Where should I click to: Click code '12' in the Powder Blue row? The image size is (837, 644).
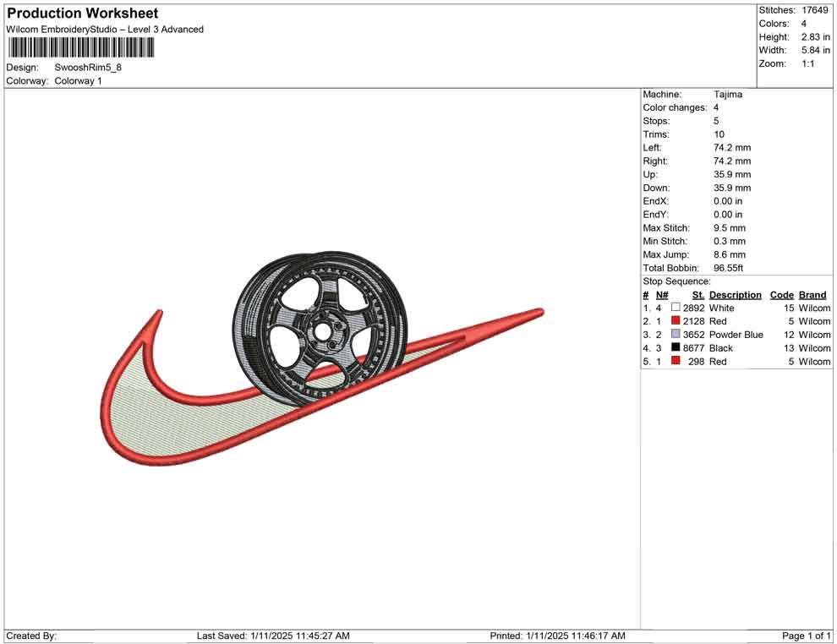click(x=789, y=335)
